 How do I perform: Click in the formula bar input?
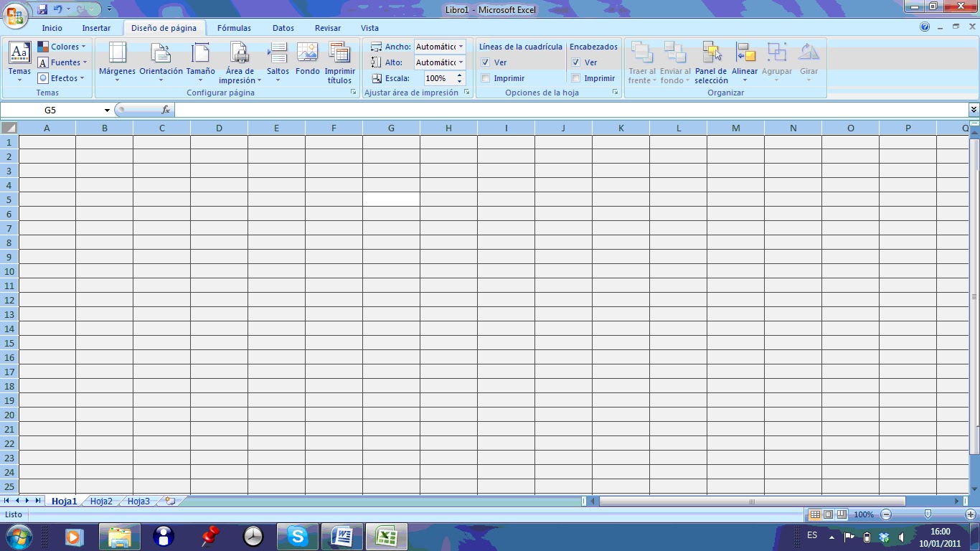570,110
